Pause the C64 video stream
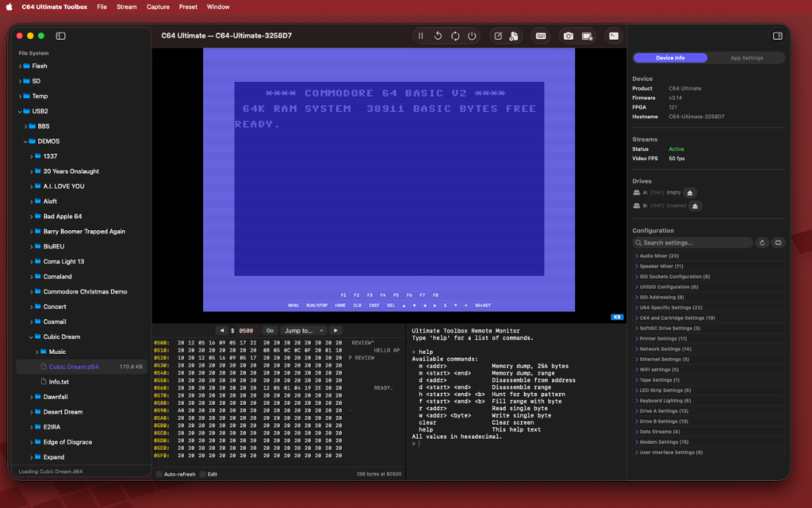This screenshot has width=812, height=508. [x=420, y=36]
